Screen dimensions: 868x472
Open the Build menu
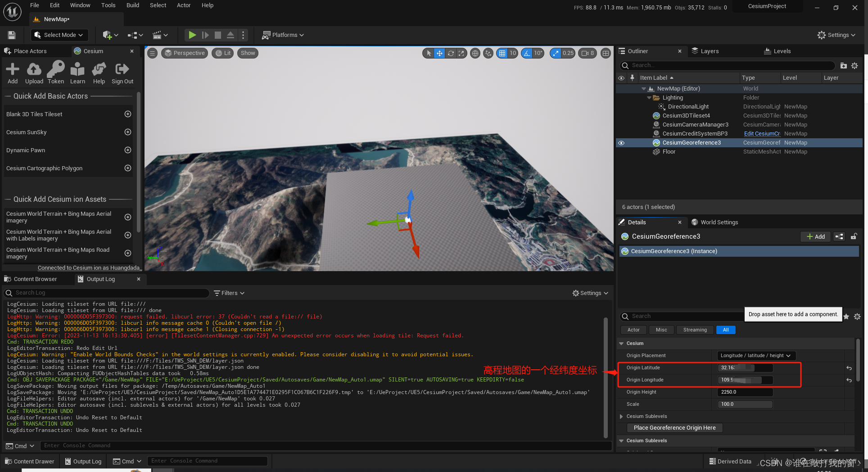pyautogui.click(x=132, y=5)
